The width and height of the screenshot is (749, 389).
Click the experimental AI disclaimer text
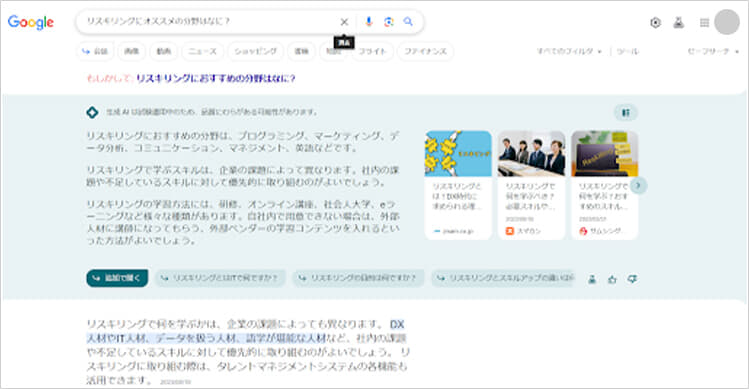(212, 112)
